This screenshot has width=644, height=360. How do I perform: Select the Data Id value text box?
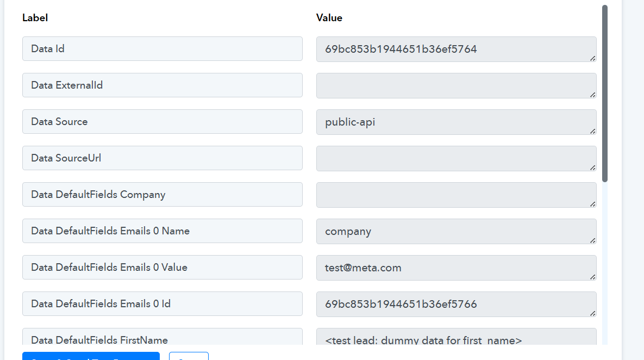click(x=455, y=49)
